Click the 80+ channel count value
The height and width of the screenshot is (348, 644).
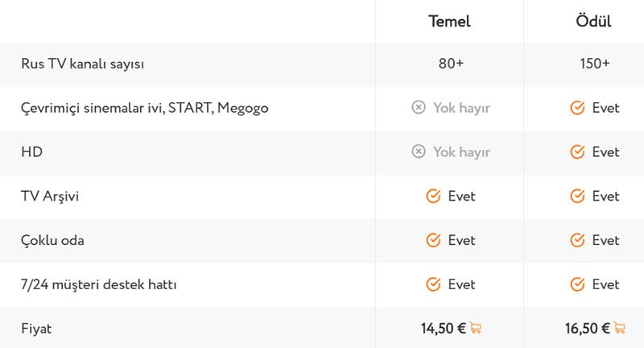(451, 64)
